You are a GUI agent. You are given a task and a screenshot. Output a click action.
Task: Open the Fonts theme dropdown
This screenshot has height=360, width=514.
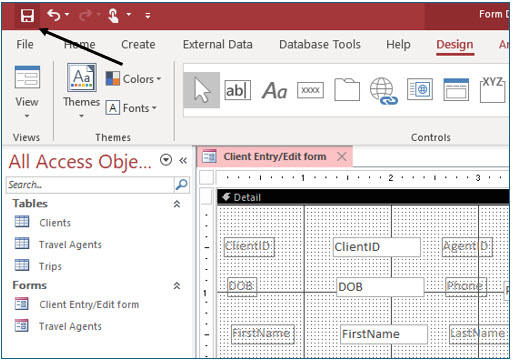131,108
